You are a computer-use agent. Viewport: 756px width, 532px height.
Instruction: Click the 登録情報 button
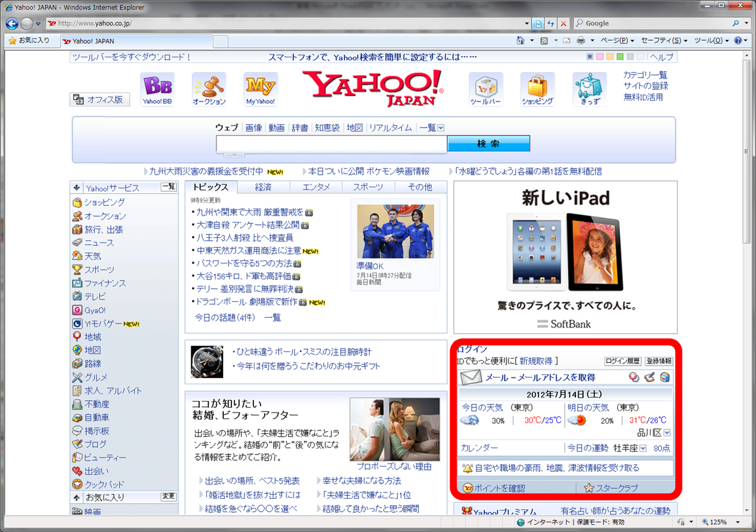tap(659, 361)
